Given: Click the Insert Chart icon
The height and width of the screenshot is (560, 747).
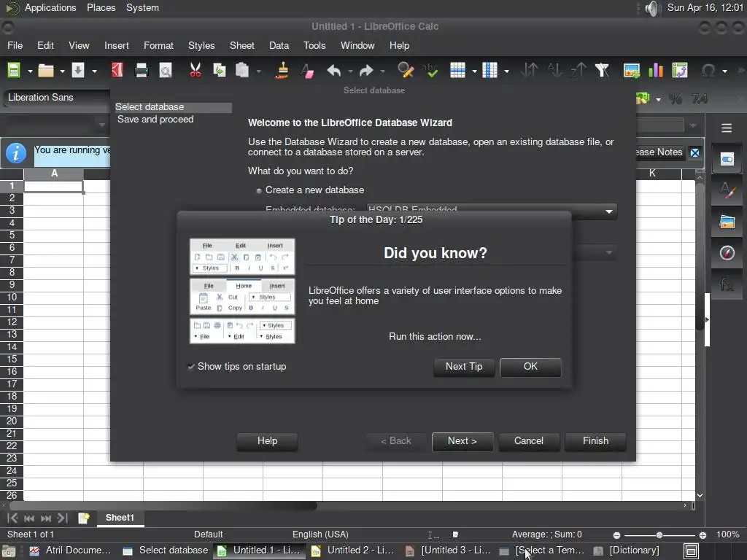Looking at the screenshot, I should point(656,71).
